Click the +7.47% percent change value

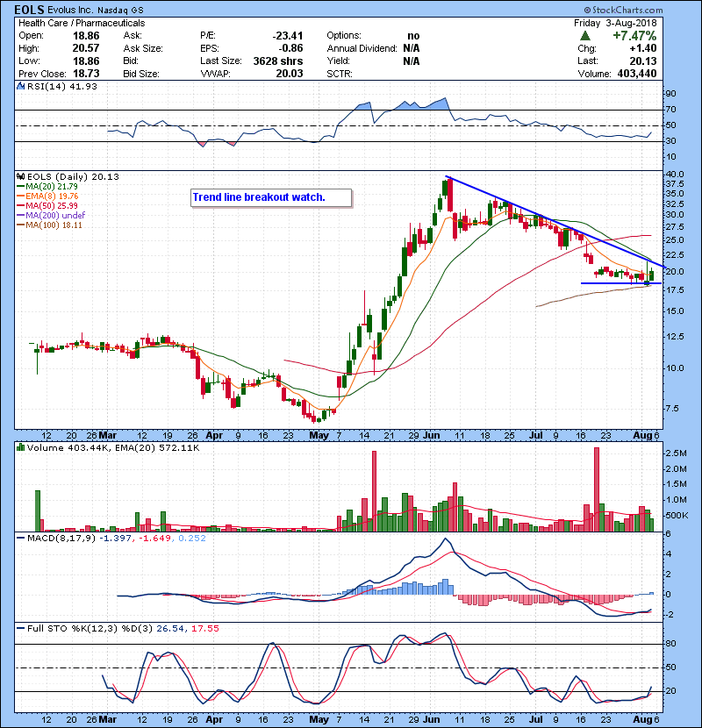(x=634, y=36)
